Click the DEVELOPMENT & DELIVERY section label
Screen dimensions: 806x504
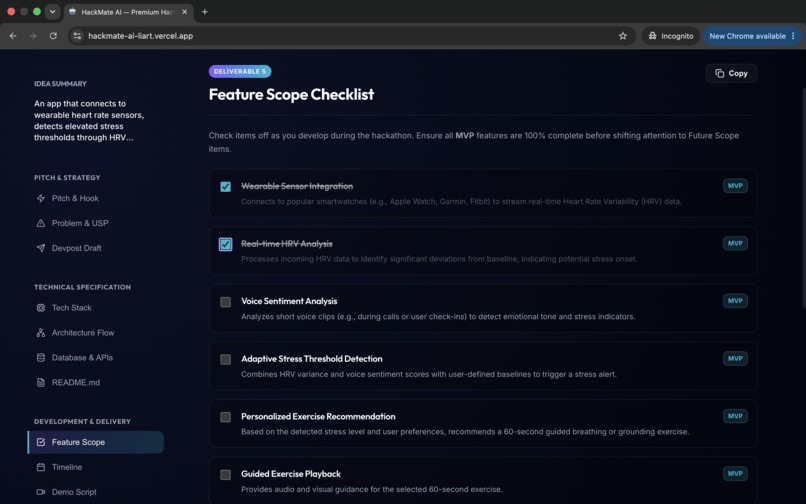tap(82, 422)
